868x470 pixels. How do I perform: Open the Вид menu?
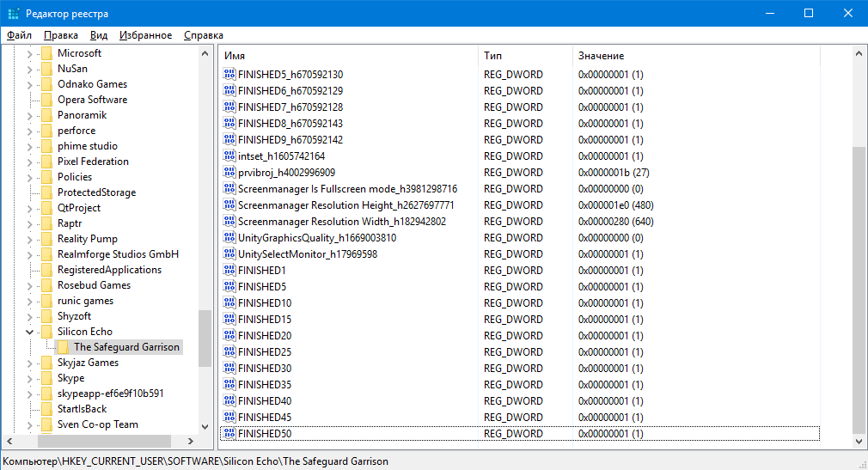(x=99, y=35)
